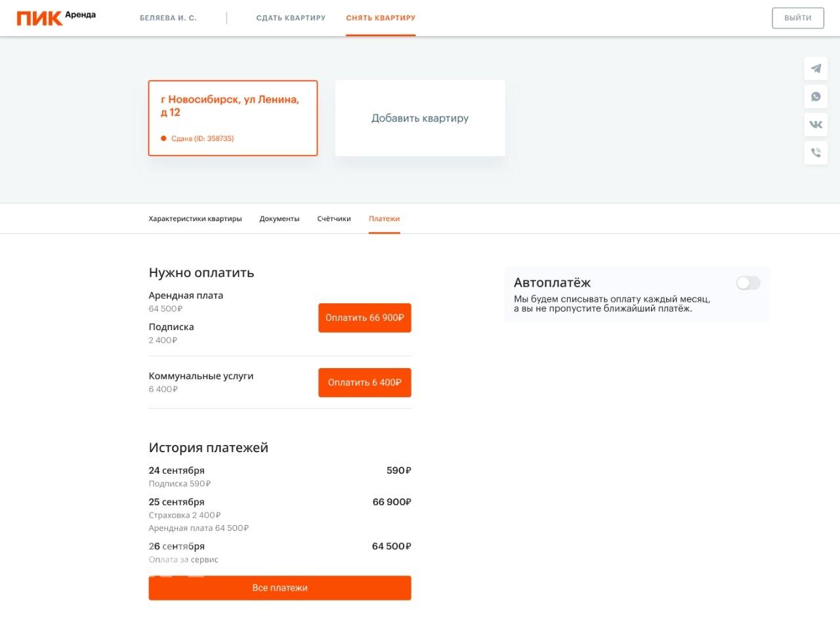The width and height of the screenshot is (840, 630).
Task: Open Сдать квартиру menu item
Action: coord(291,18)
